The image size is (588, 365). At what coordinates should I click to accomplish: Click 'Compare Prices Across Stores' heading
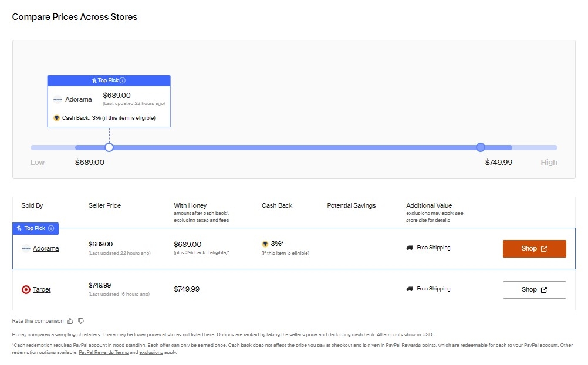(75, 17)
